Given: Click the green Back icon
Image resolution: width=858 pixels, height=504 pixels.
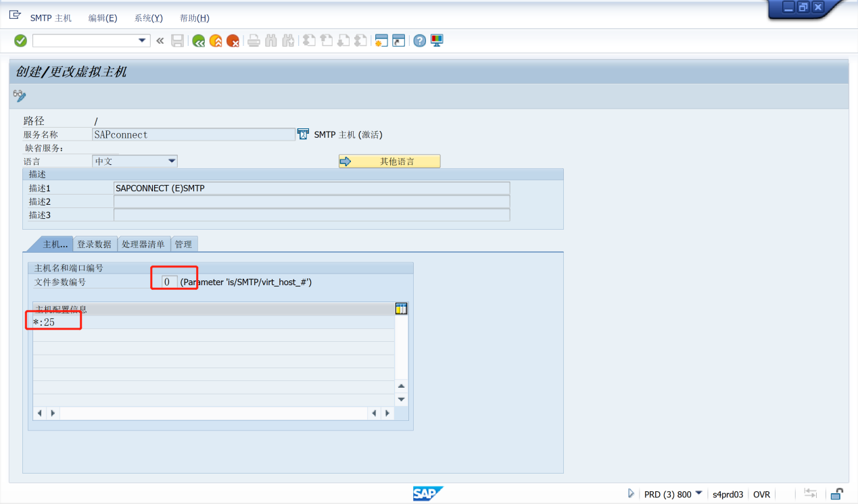Looking at the screenshot, I should click(198, 41).
